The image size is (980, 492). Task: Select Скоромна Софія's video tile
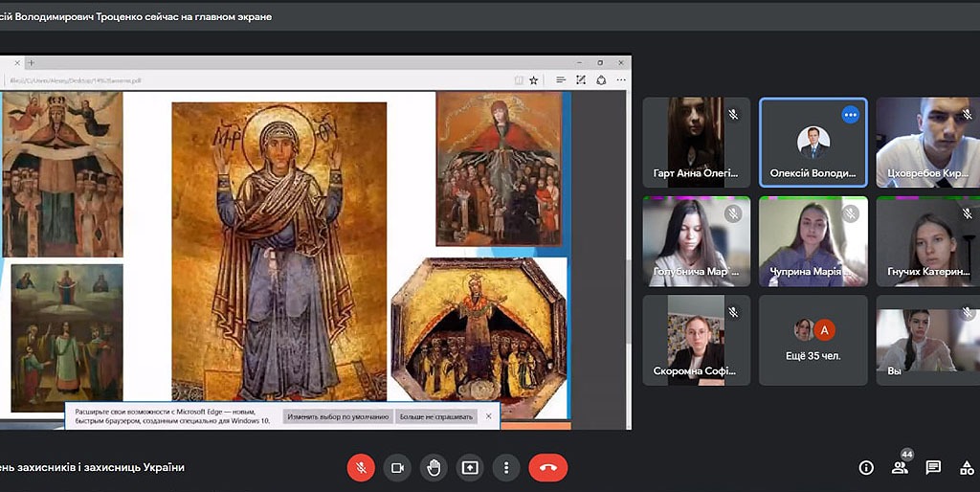click(x=696, y=339)
